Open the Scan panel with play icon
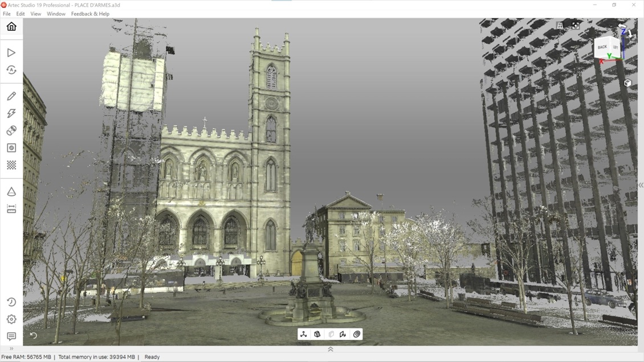Image resolution: width=644 pixels, height=362 pixels. pos(11,52)
